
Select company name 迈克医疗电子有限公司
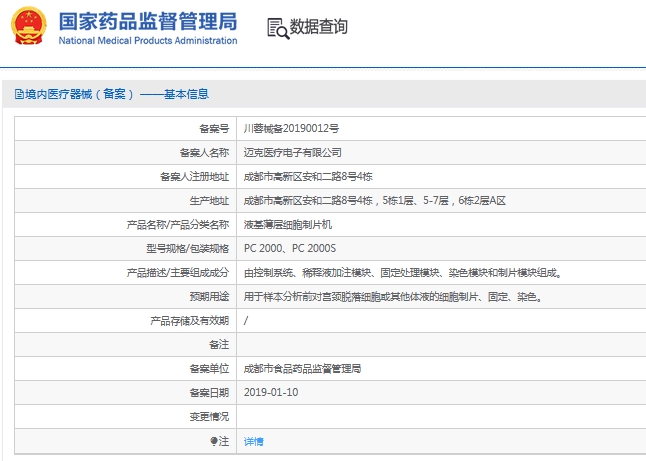[293, 152]
